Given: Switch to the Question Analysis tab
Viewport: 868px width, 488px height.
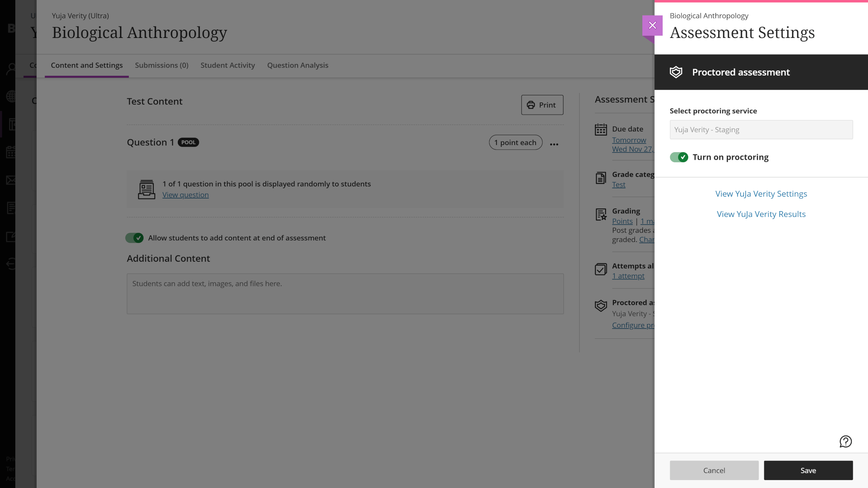Looking at the screenshot, I should point(298,65).
